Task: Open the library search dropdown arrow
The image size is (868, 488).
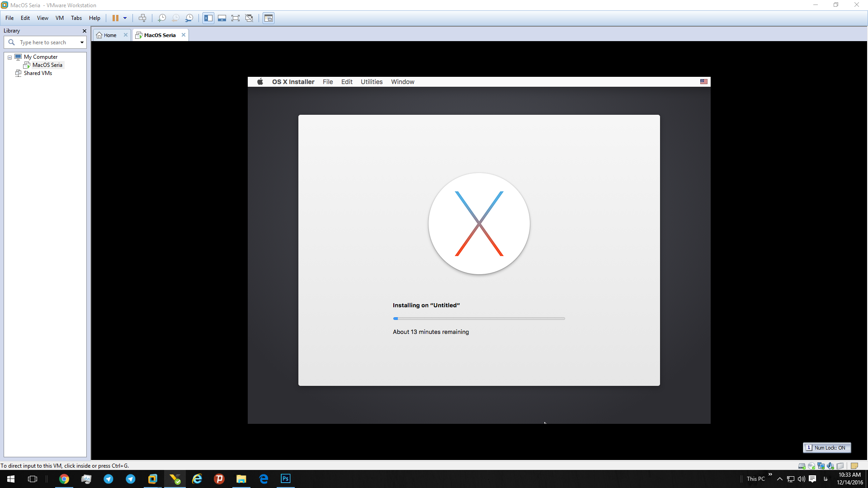Action: coord(82,42)
